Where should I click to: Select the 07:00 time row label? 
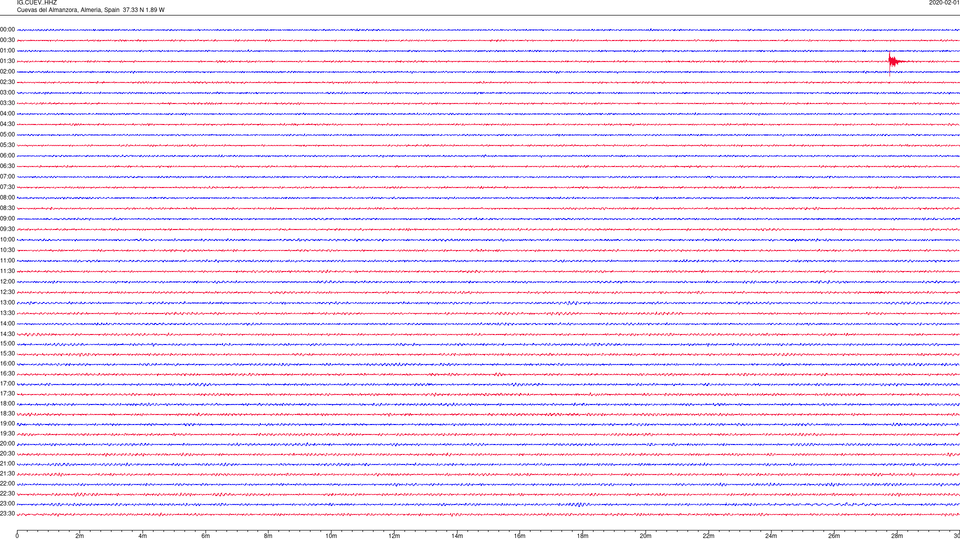point(7,177)
